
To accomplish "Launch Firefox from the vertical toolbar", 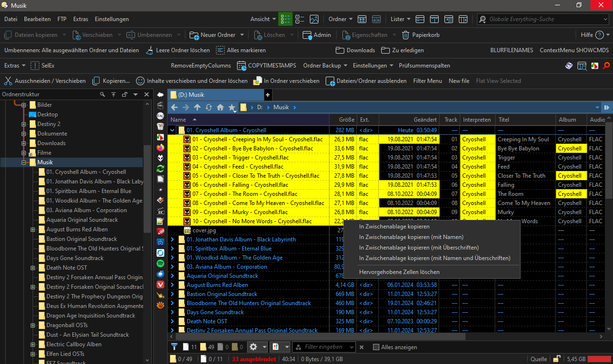I will pos(160,148).
